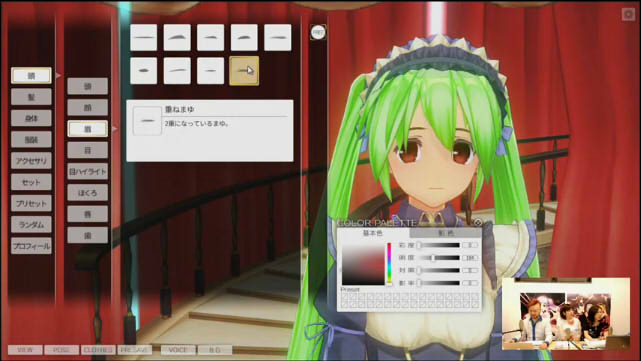Viewport: 641px width, 361px height.
Task: Click the rainbow hue strip in Color Palette
Action: pyautogui.click(x=389, y=263)
